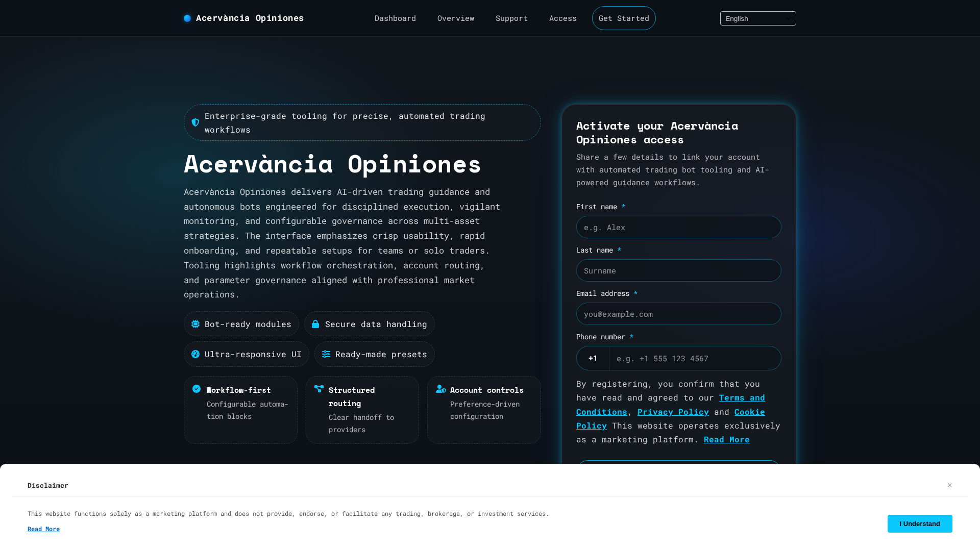Focus the Last name Surname field

coord(678,270)
